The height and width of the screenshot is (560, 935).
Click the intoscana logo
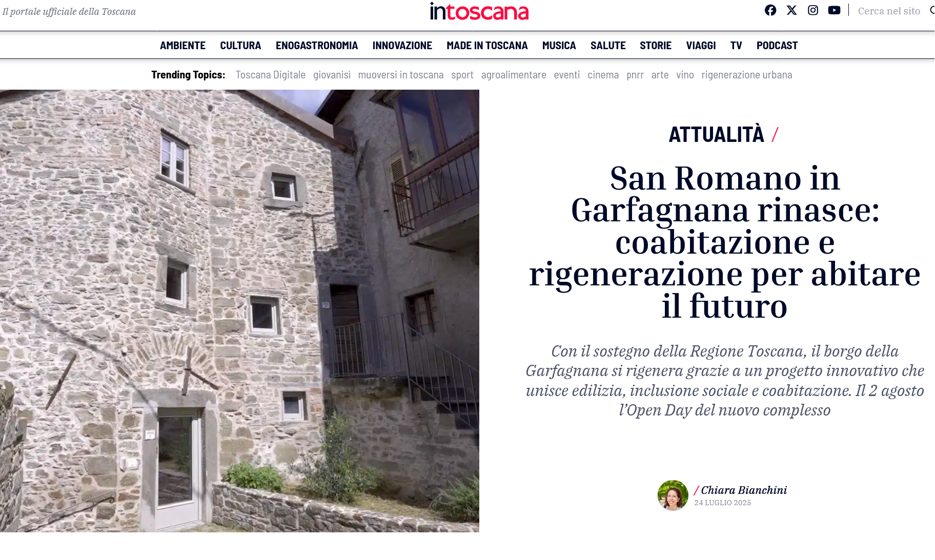(479, 11)
